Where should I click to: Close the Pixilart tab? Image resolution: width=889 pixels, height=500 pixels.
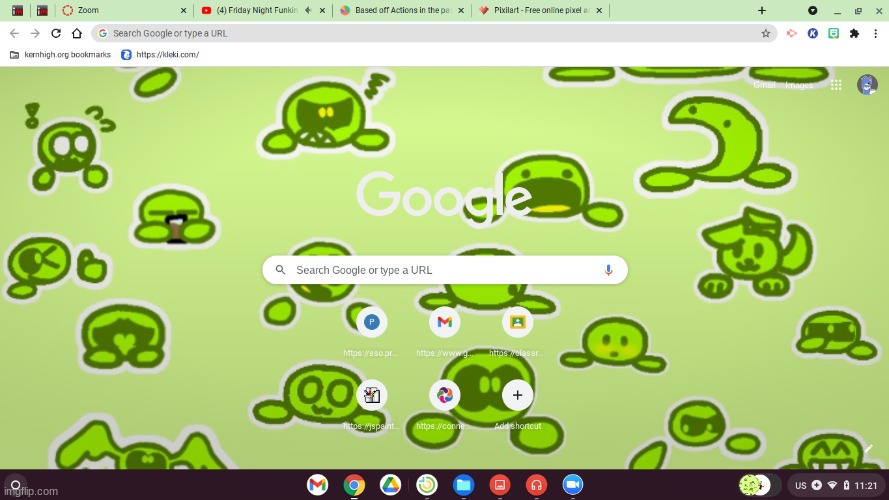coord(599,10)
